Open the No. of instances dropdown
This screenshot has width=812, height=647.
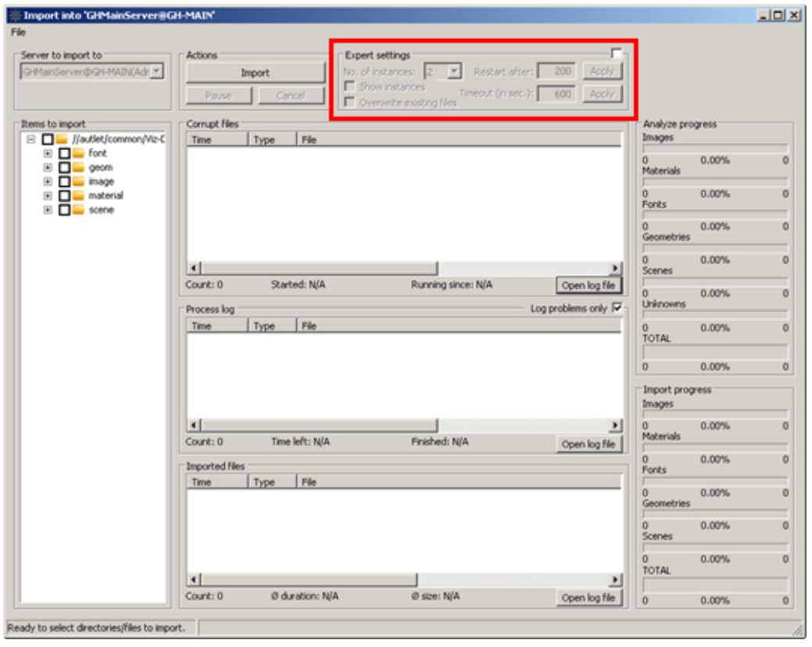(454, 71)
